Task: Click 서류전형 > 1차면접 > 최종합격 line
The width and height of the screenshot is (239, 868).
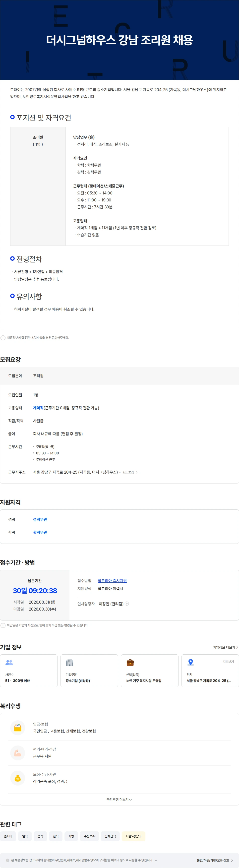Action: point(38,272)
